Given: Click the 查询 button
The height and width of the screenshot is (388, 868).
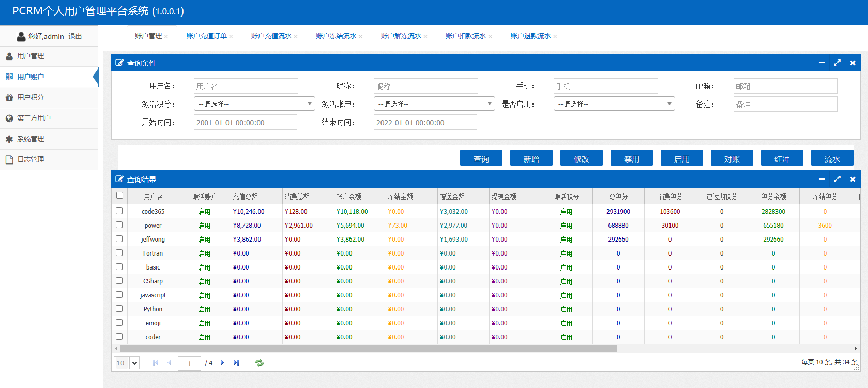Looking at the screenshot, I should pos(481,158).
